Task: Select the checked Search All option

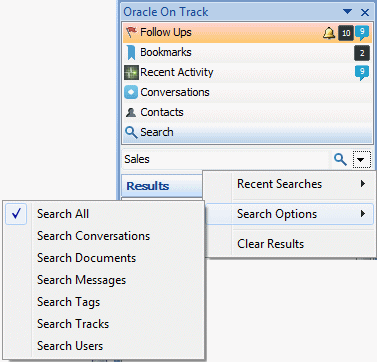Action: [x=104, y=214]
